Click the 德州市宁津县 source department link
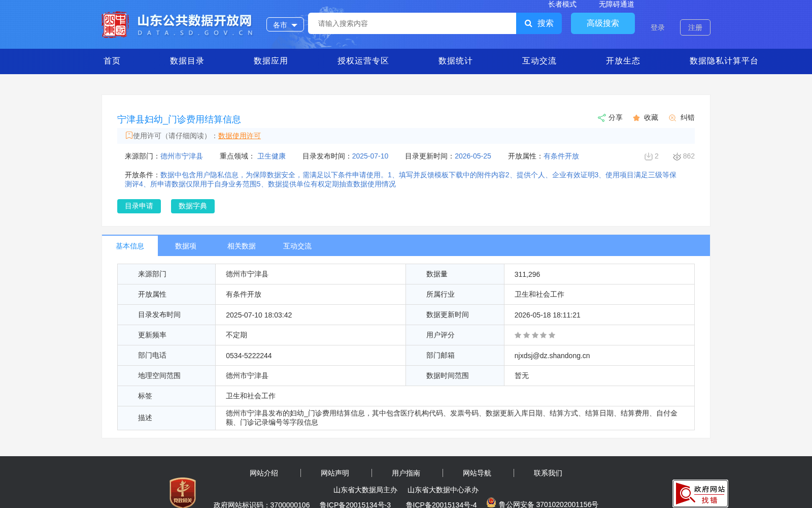This screenshot has width=812, height=508. click(x=182, y=156)
